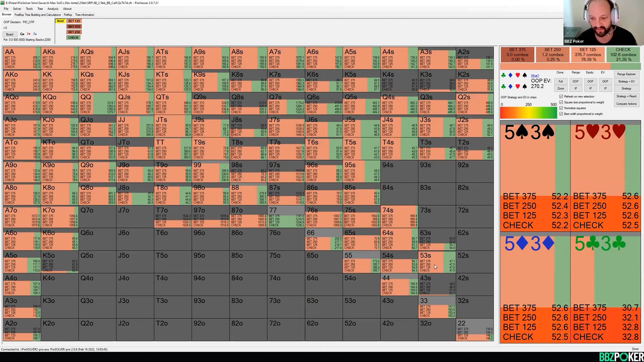Click the green club suit icon, bottom row

tap(503, 86)
